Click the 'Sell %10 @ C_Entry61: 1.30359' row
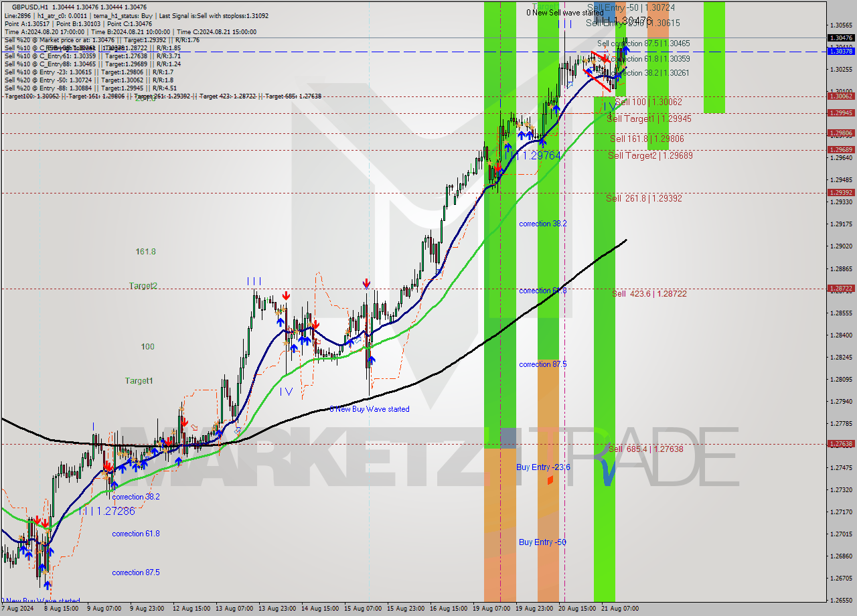 (92, 56)
